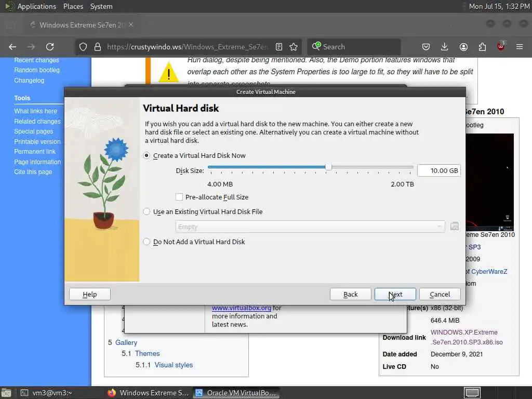This screenshot has width=532, height=399.
Task: Open Recent changes in sidebar
Action: [37, 60]
